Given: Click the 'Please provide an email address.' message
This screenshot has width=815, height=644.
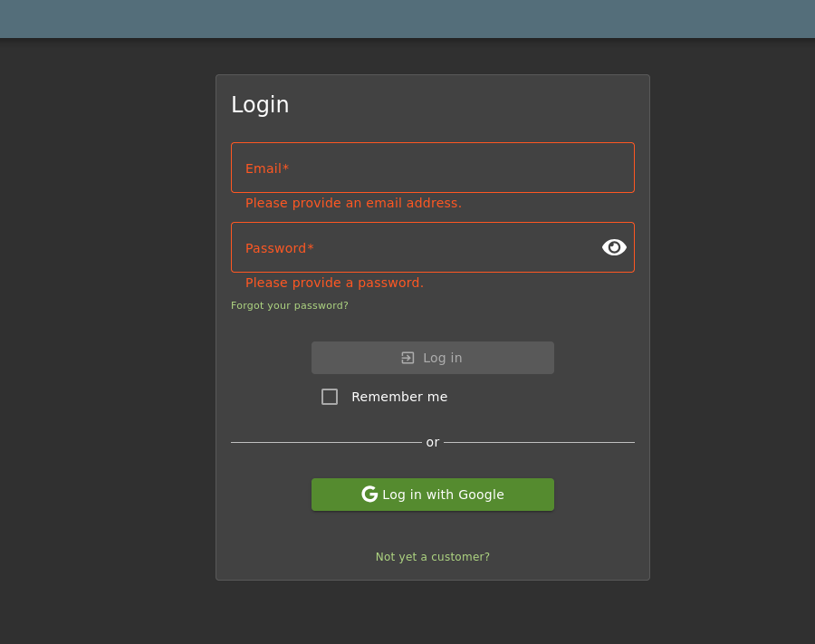Looking at the screenshot, I should click(353, 203).
